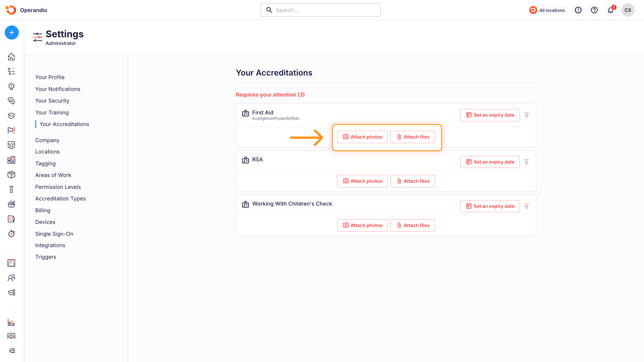644x362 pixels.
Task: Open the lightbulb ideas sidebar icon
Action: pos(11,86)
